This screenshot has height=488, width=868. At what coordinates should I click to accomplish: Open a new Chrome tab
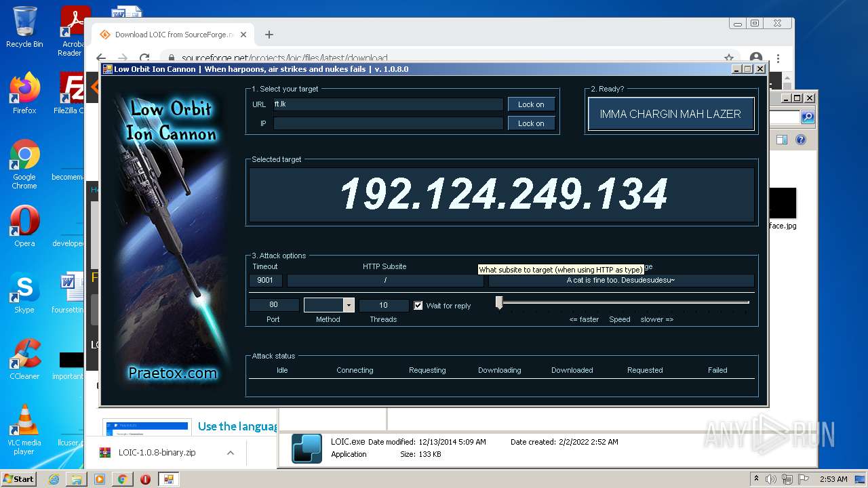[269, 35]
